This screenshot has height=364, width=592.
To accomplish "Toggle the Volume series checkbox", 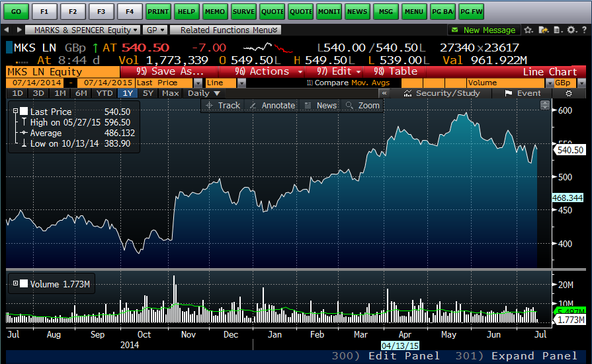I will 24,284.
